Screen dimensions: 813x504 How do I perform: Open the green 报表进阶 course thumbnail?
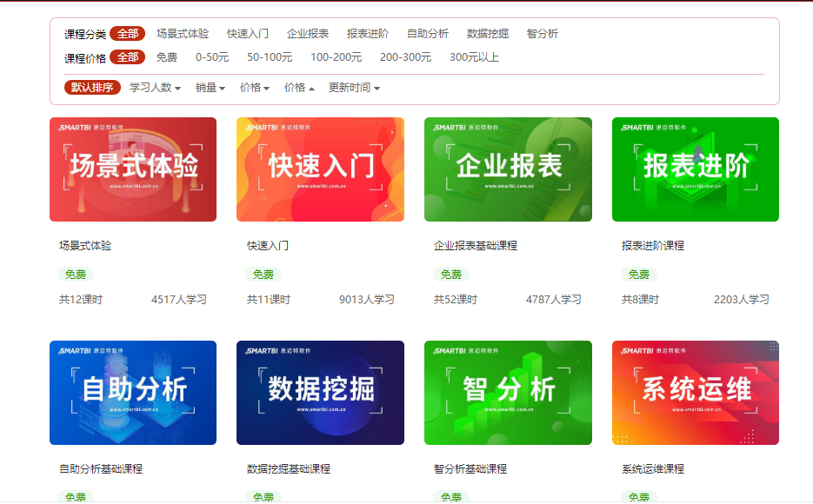click(x=696, y=169)
